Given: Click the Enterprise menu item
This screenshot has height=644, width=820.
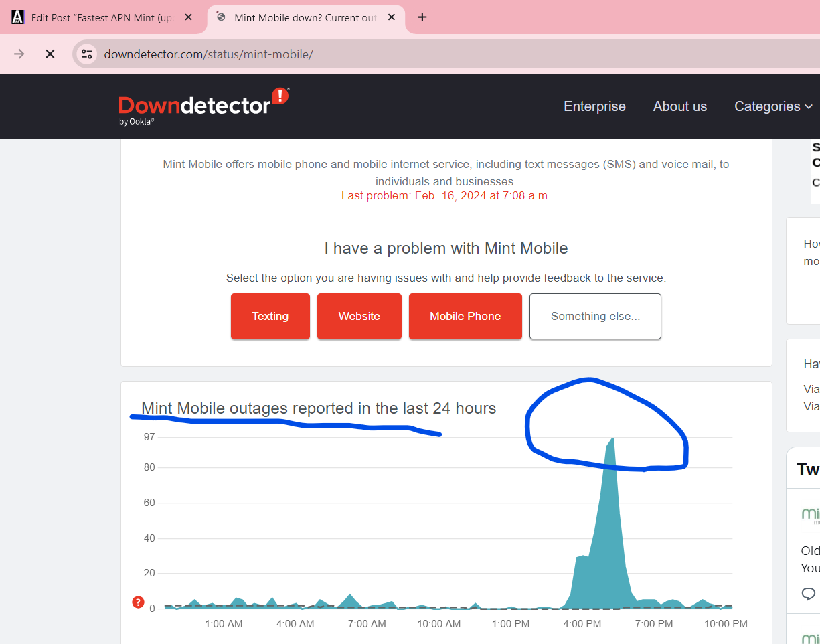Looking at the screenshot, I should pos(594,106).
